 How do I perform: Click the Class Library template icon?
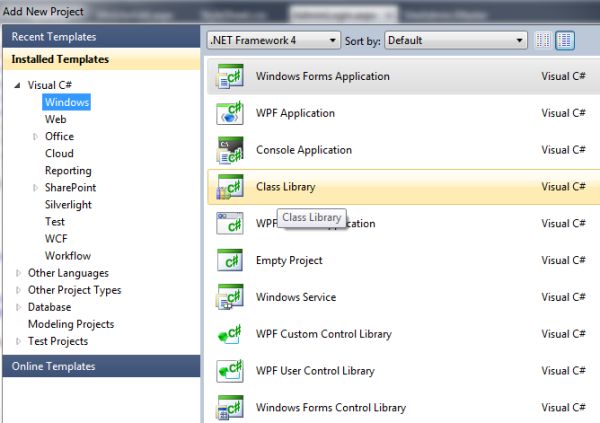click(x=230, y=187)
